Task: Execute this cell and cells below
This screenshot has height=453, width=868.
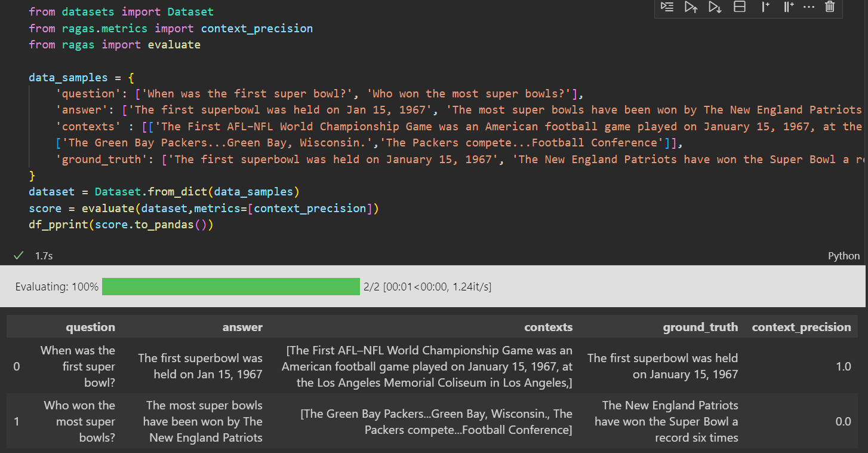Action: click(x=715, y=7)
